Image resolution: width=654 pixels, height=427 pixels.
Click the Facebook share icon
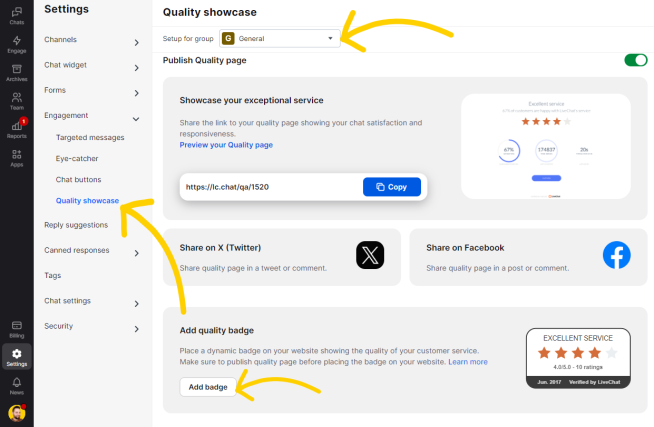click(x=616, y=255)
